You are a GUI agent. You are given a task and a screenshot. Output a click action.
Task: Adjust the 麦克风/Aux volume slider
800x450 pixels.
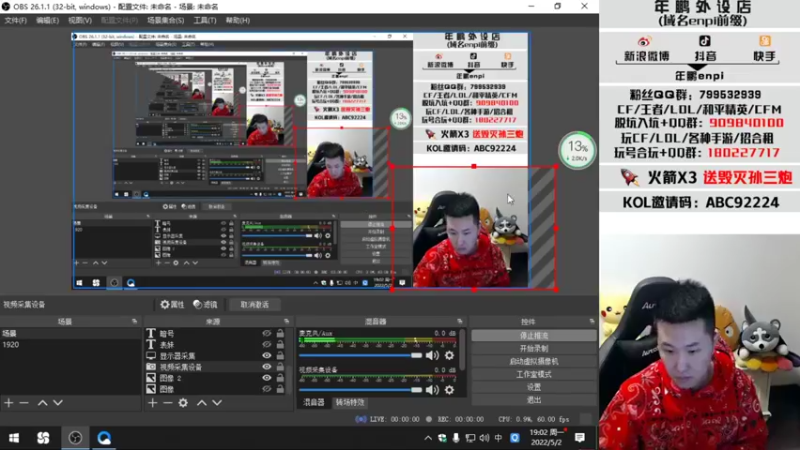pyautogui.click(x=360, y=355)
